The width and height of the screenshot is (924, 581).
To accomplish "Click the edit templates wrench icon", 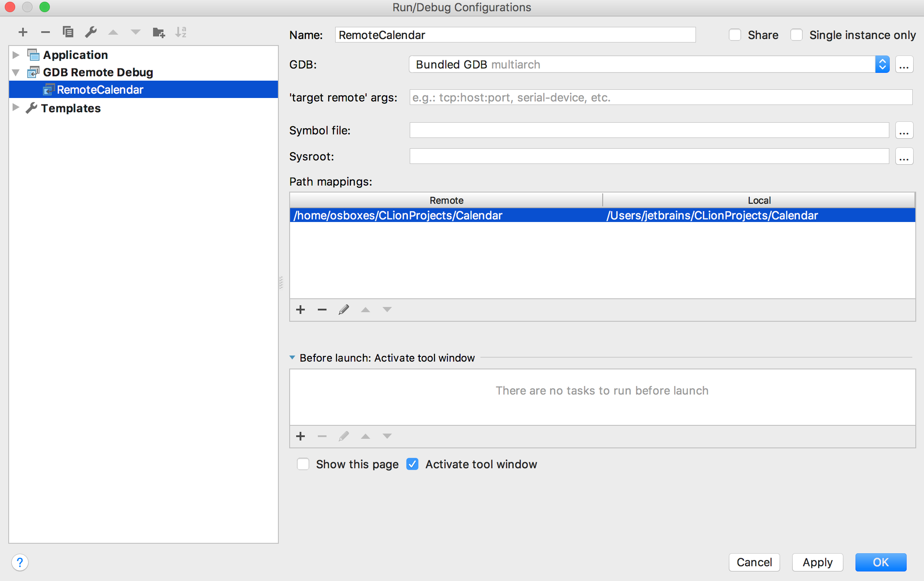I will 91,32.
